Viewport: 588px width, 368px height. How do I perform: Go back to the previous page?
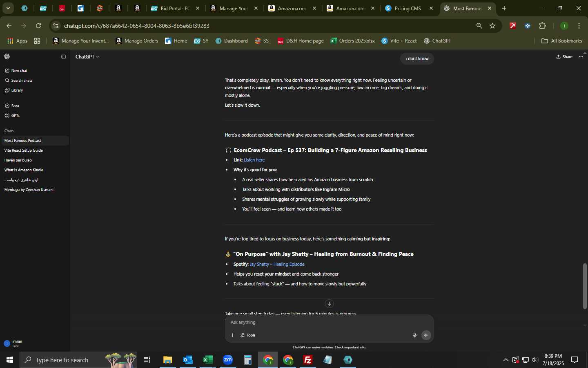pyautogui.click(x=9, y=26)
